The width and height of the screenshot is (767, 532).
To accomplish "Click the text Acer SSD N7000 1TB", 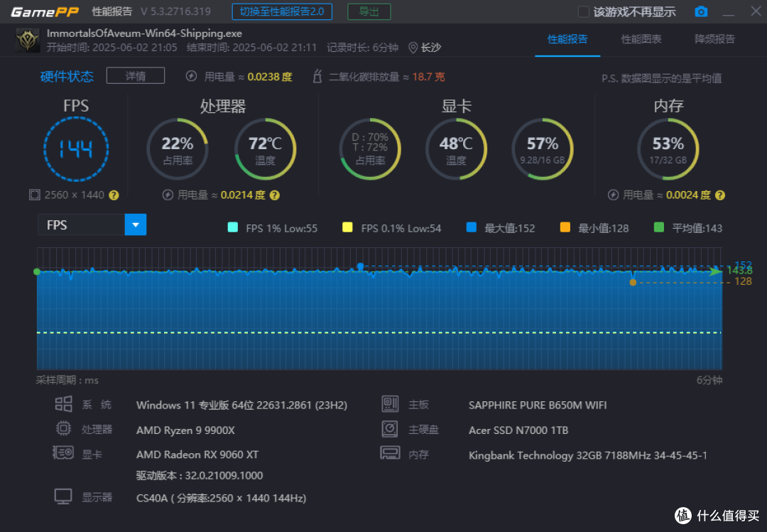I will coord(518,430).
